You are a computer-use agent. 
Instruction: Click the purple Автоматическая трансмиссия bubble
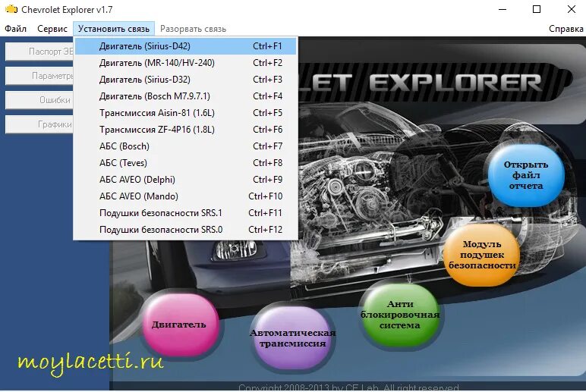click(293, 338)
